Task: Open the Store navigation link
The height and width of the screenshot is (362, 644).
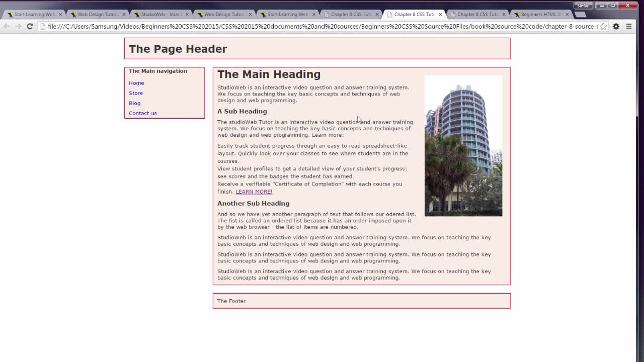Action: (x=136, y=93)
